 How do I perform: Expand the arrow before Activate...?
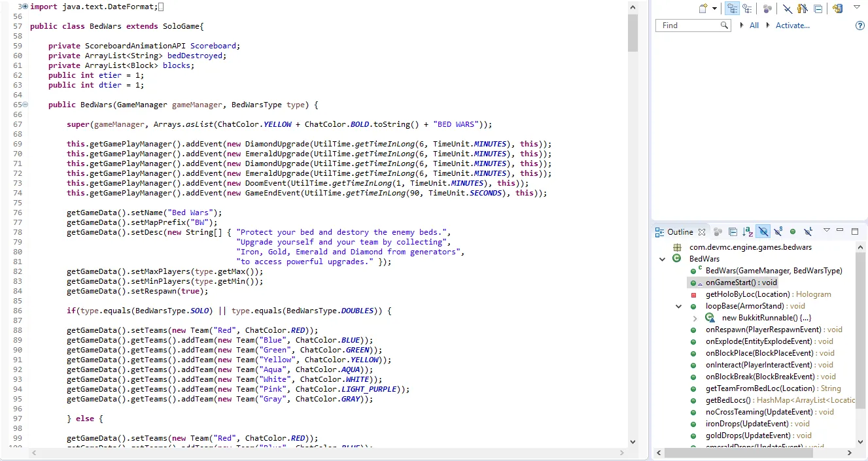coord(769,26)
